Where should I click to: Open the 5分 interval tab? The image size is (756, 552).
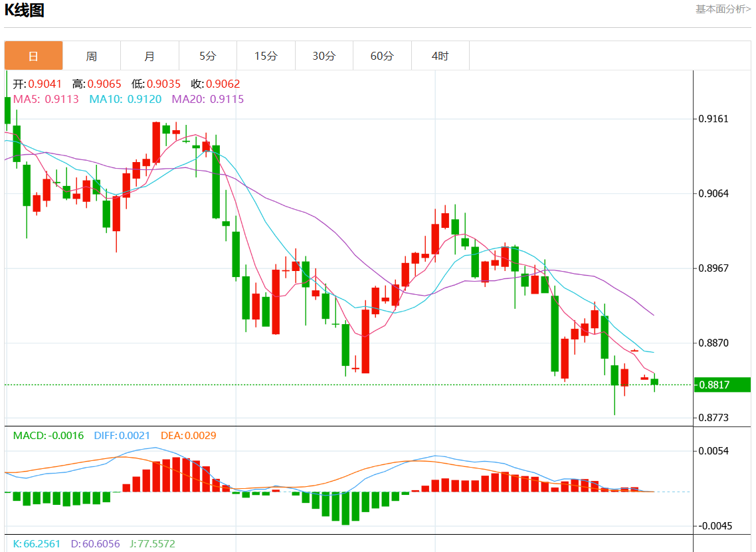208,56
